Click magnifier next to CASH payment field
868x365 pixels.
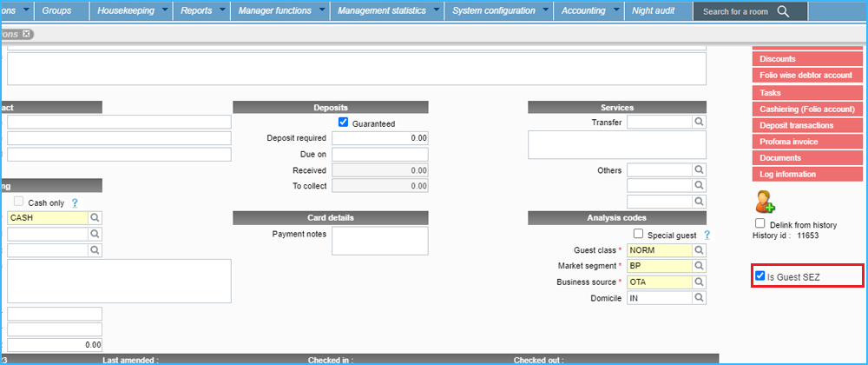95,218
